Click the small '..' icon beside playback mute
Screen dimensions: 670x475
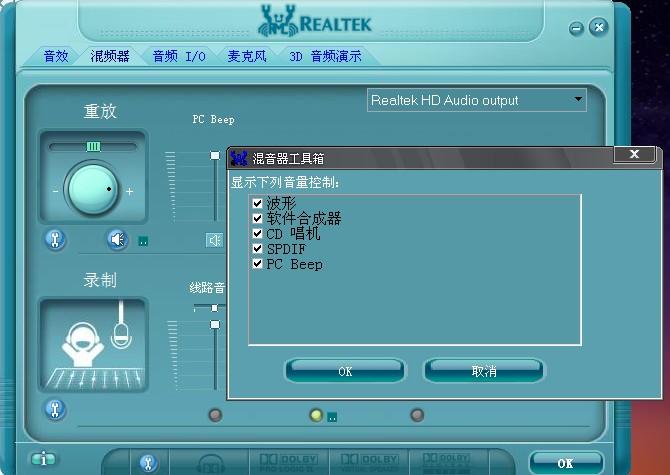pyautogui.click(x=143, y=241)
